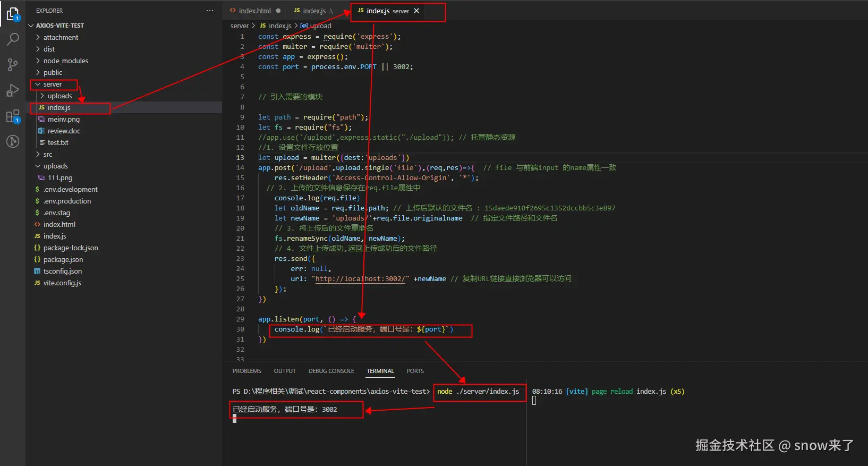The image size is (868, 466).
Task: Click terminal output '端口号是: 3002'
Action: tap(311, 409)
